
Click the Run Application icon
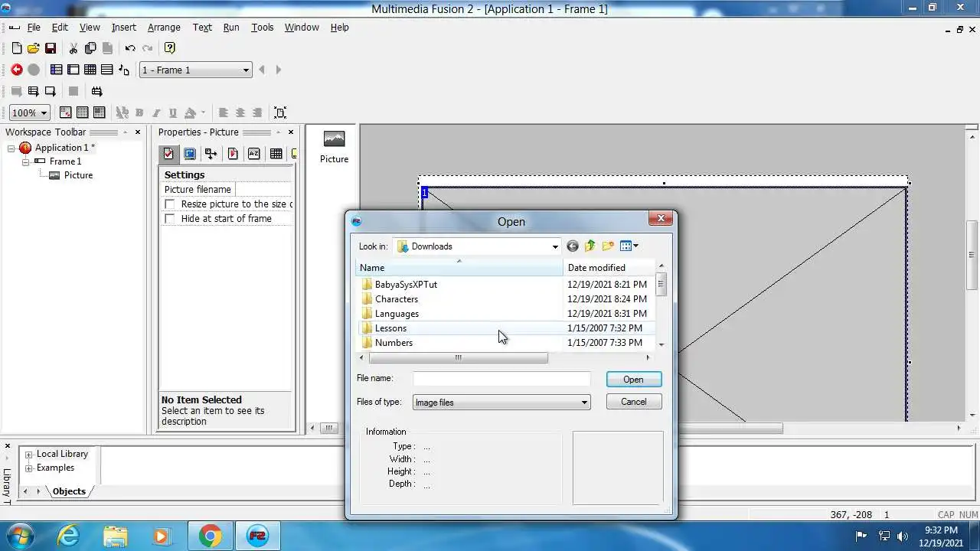click(x=33, y=91)
